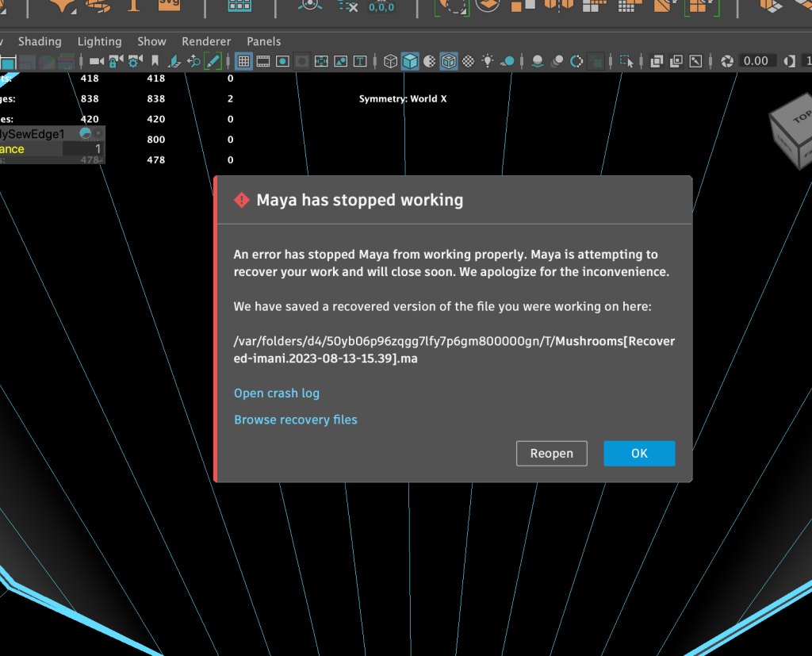Click the tolerance value 1 field
812x656 pixels.
pos(82,149)
